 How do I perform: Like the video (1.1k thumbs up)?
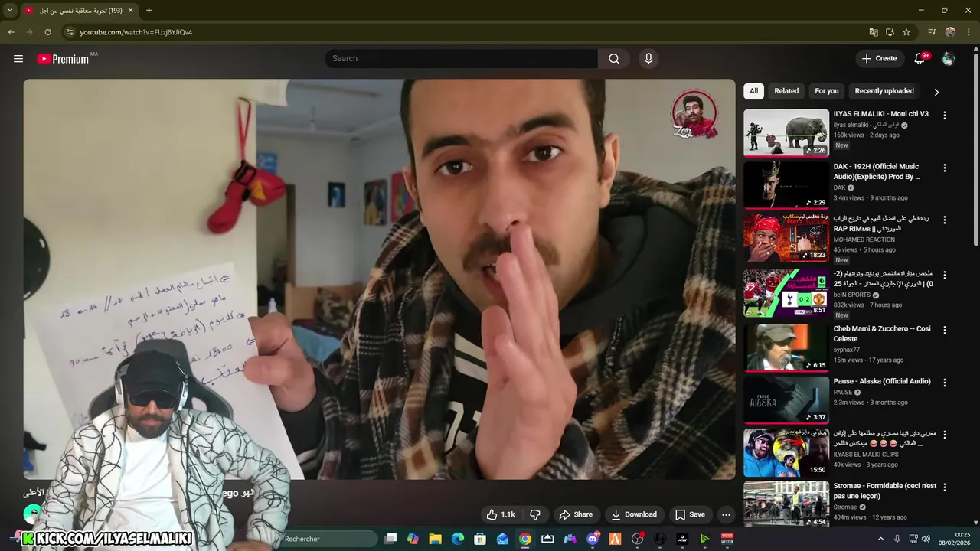coord(500,514)
